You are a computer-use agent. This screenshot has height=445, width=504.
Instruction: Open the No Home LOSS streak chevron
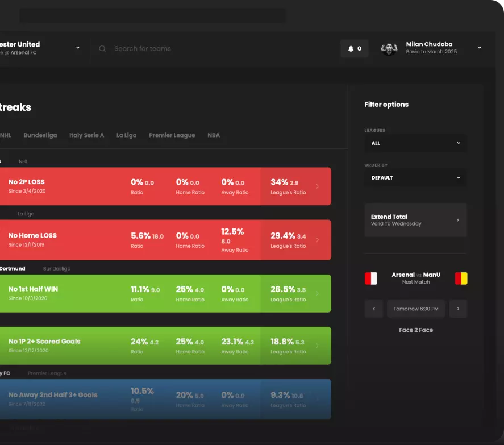coord(317,240)
